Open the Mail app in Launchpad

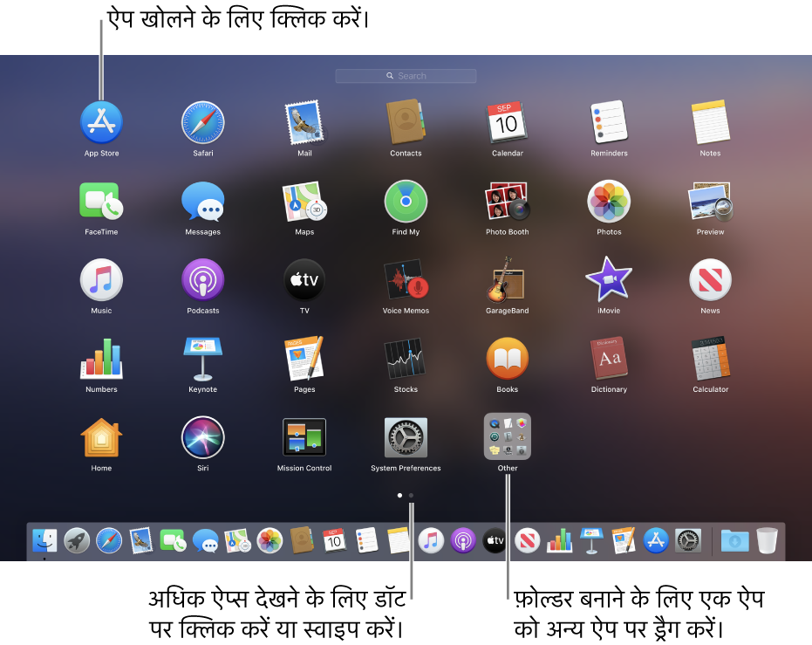coord(304,122)
